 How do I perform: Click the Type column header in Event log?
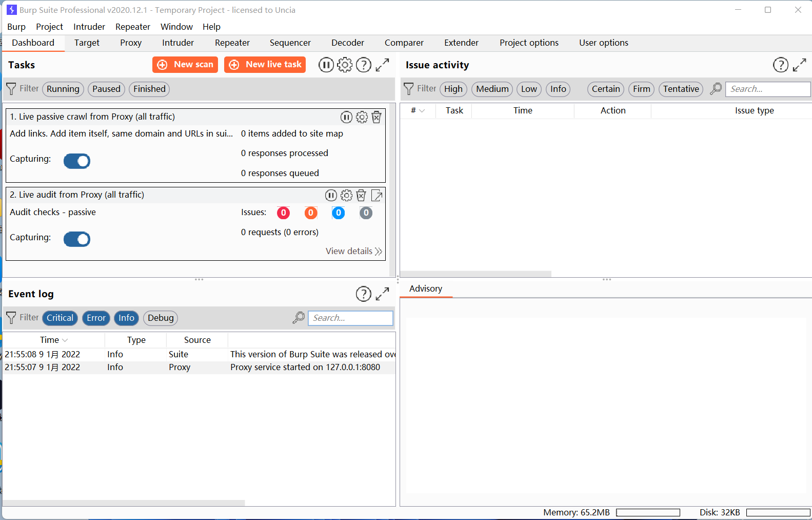pos(136,340)
